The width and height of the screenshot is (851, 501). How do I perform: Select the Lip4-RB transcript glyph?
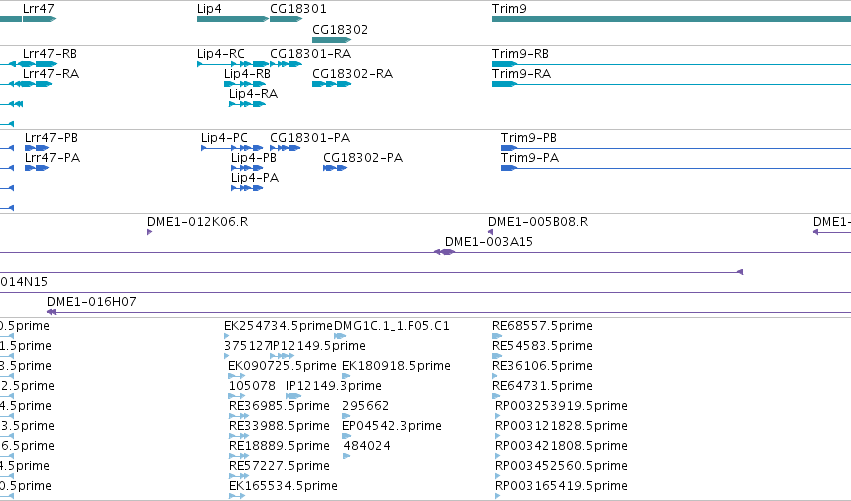click(245, 84)
